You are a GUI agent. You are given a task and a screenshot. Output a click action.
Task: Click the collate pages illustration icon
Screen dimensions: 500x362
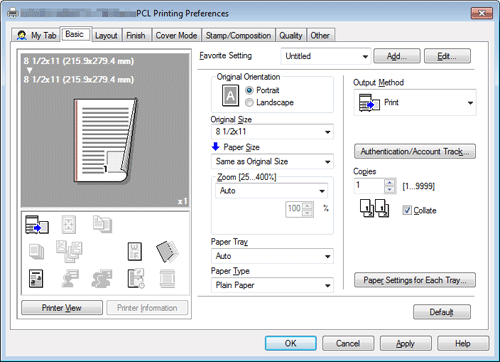[x=374, y=208]
